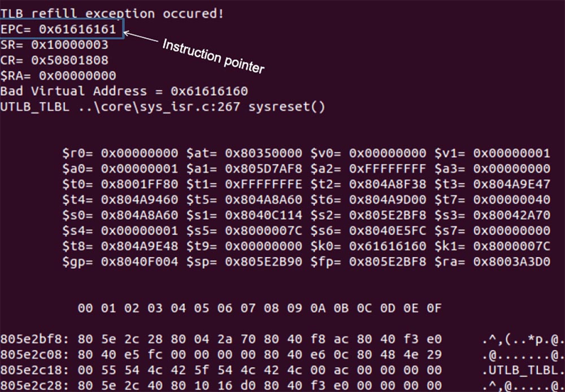Click the "TLB refill exception occured!" line
565x392 pixels.
tap(112, 14)
